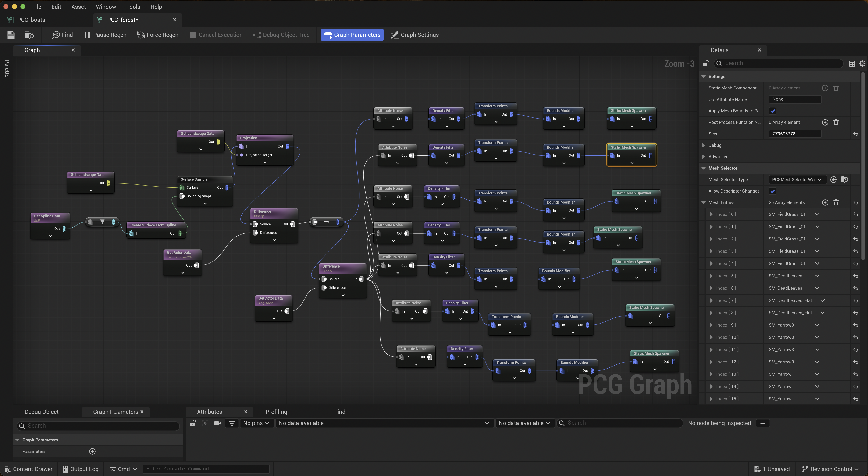Click the Browse to asset icon
Image resolution: width=868 pixels, height=476 pixels.
pos(29,35)
